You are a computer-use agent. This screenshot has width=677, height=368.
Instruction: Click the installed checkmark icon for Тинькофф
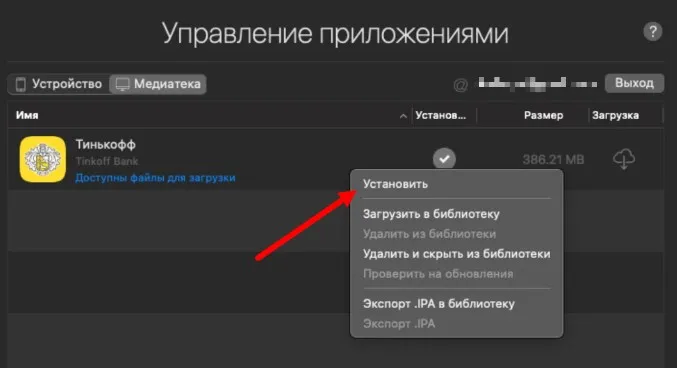click(444, 159)
